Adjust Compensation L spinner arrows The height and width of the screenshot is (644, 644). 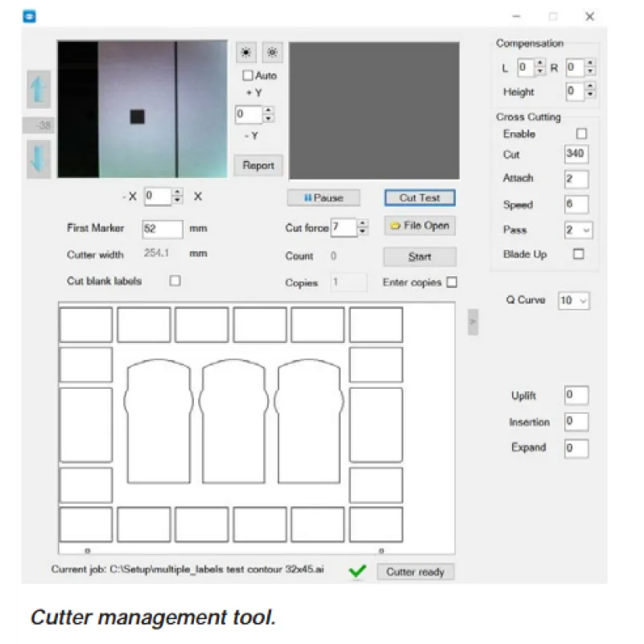click(x=540, y=67)
